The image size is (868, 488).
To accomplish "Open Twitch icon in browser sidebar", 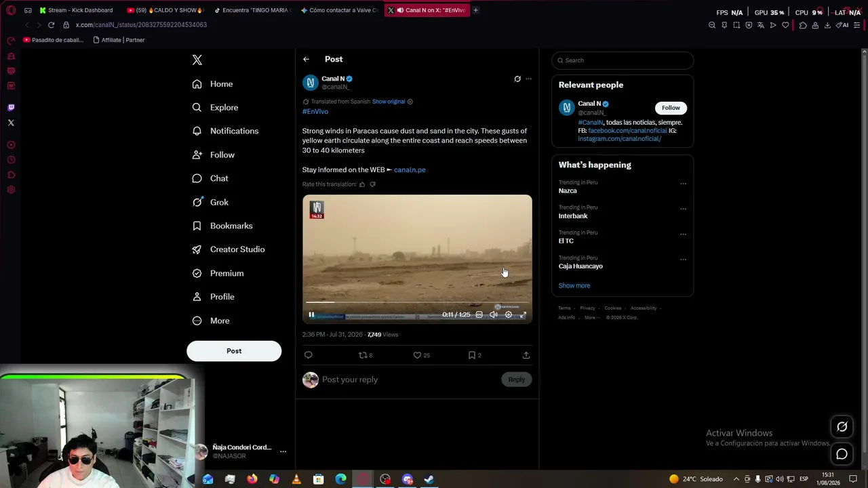I will point(11,107).
